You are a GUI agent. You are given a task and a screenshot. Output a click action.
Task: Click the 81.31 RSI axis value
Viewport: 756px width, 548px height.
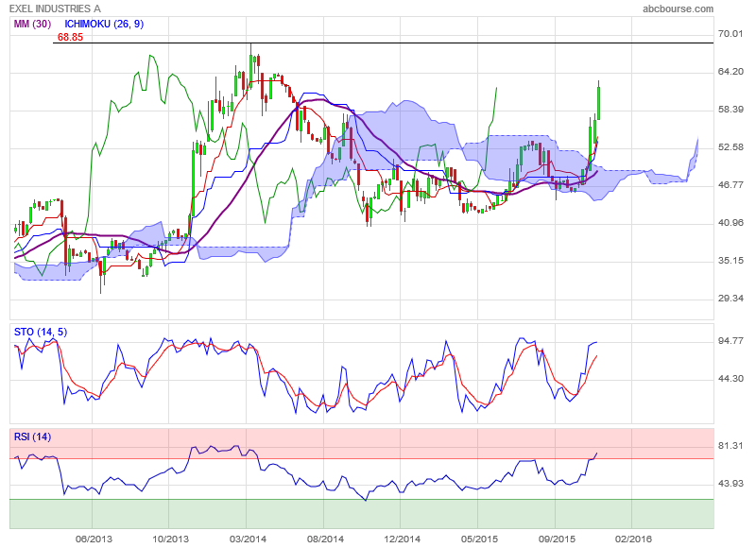pos(730,445)
